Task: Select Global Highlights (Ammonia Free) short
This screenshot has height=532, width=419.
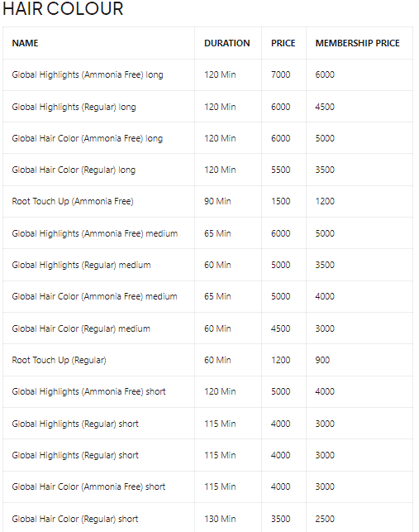Action: tap(88, 391)
